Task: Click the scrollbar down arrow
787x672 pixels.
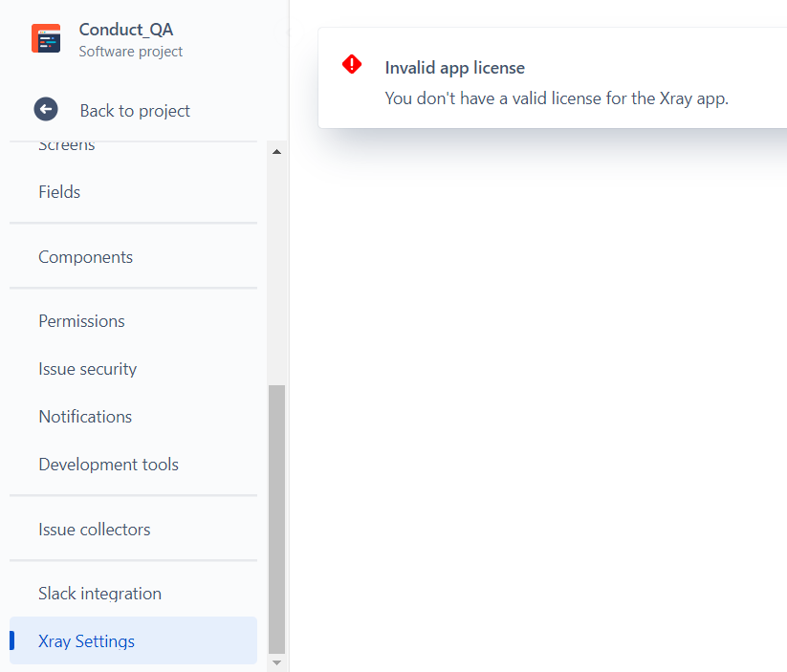Action: pyautogui.click(x=276, y=661)
